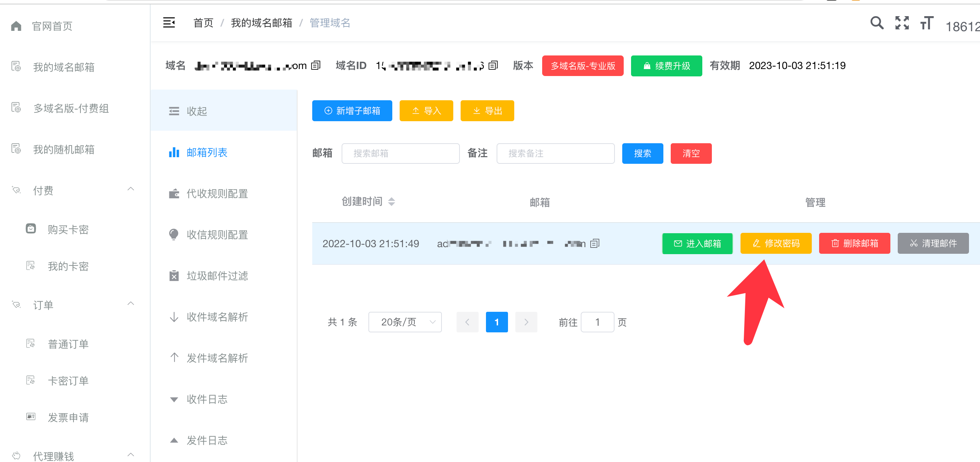
Task: Open the 20条/页 page size dropdown
Action: click(405, 322)
